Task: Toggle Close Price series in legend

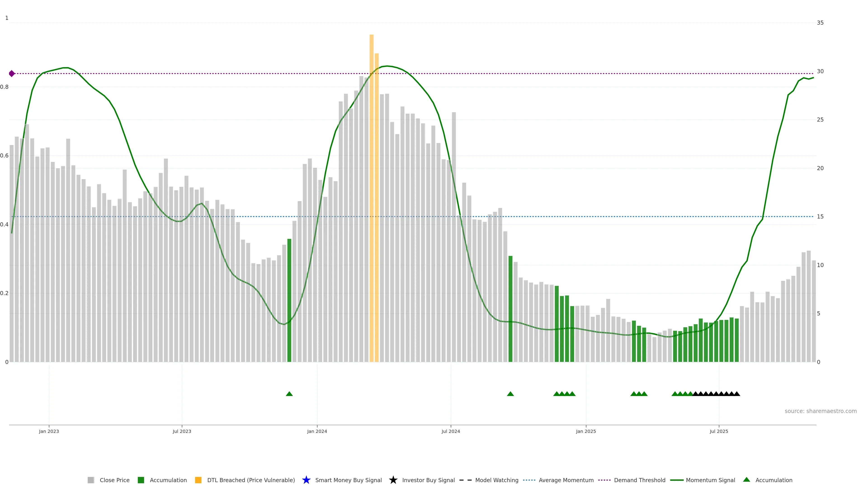Action: 115,480
